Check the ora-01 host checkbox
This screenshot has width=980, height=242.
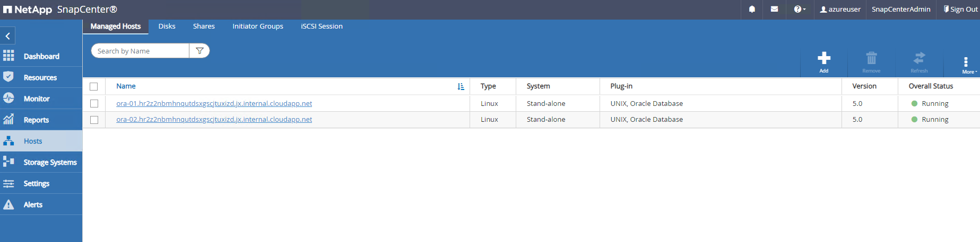pos(94,104)
